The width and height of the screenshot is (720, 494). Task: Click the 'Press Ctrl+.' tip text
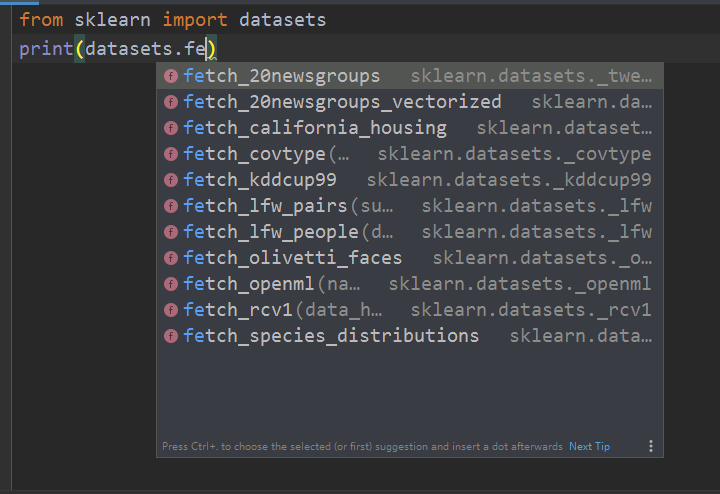(362, 446)
